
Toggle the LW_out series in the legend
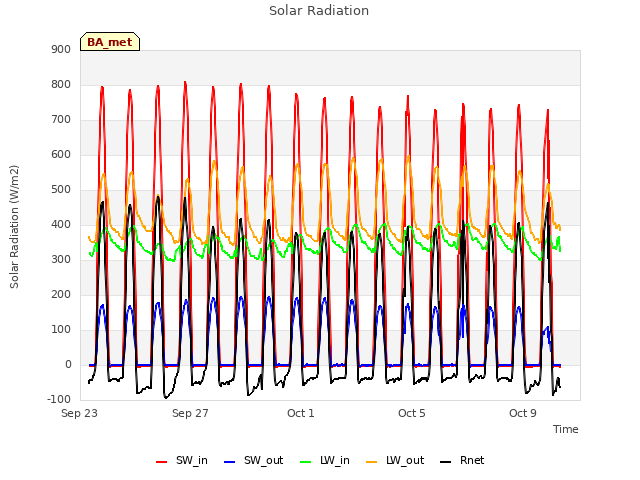[395, 460]
